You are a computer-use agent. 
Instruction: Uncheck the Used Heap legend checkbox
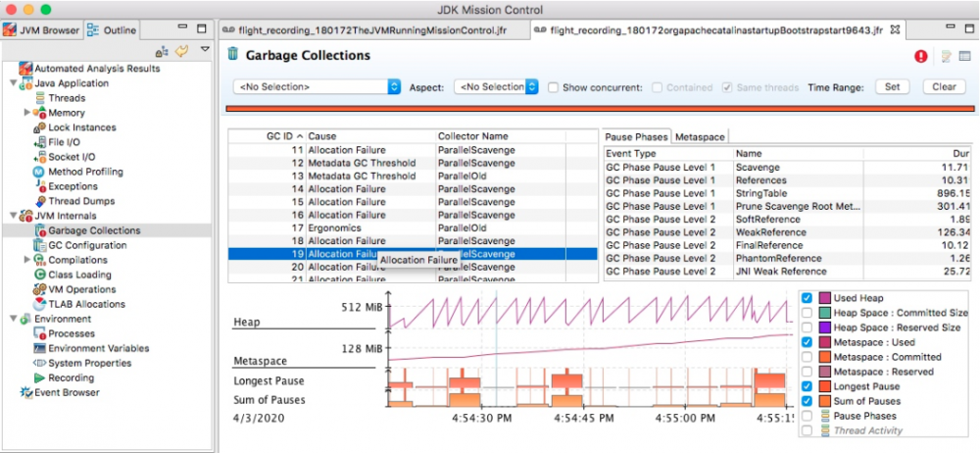click(x=807, y=298)
